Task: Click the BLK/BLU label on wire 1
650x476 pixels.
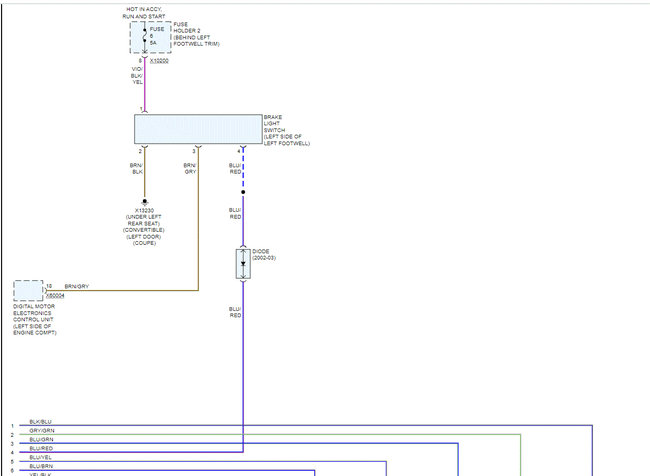Action: click(x=41, y=422)
